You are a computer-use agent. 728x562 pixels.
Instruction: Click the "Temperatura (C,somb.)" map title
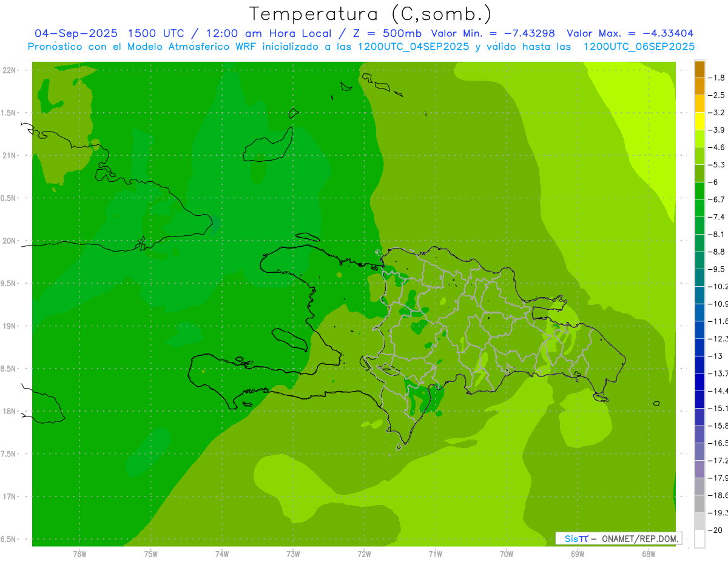point(370,14)
